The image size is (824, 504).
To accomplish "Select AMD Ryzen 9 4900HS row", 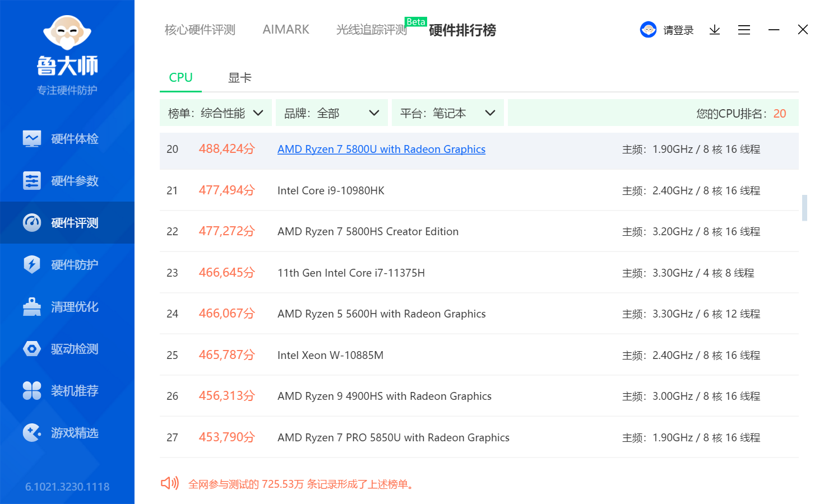I will click(479, 396).
